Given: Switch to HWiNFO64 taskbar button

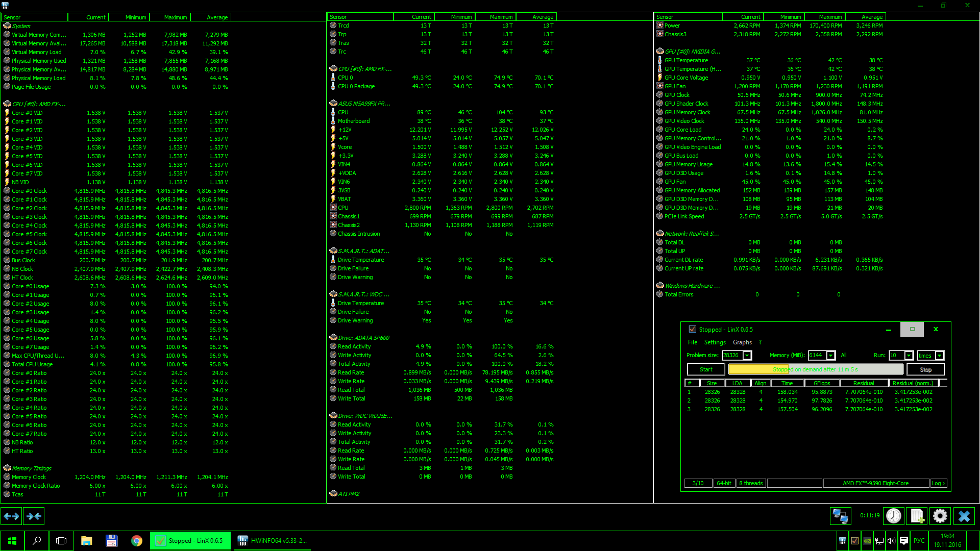Looking at the screenshot, I should click(x=273, y=541).
